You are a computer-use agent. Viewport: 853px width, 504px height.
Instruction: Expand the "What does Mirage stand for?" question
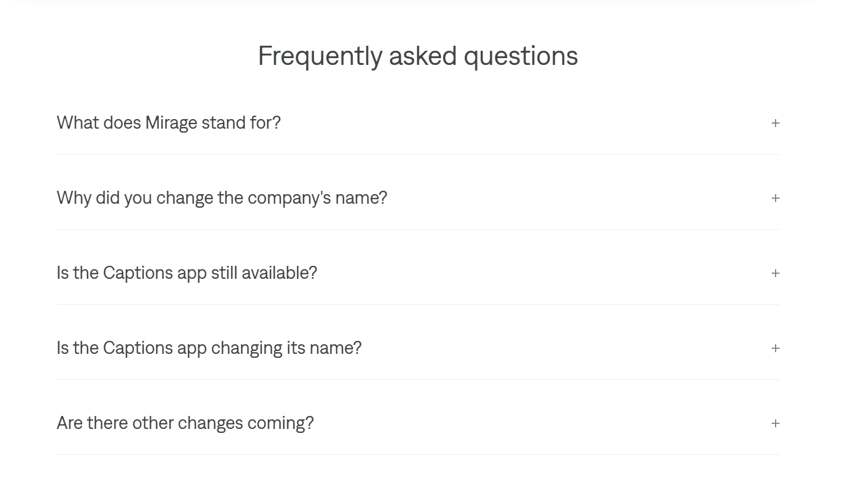click(168, 123)
